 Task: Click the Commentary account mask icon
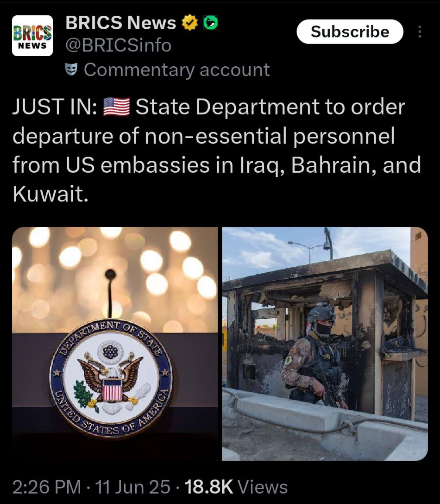point(71,69)
